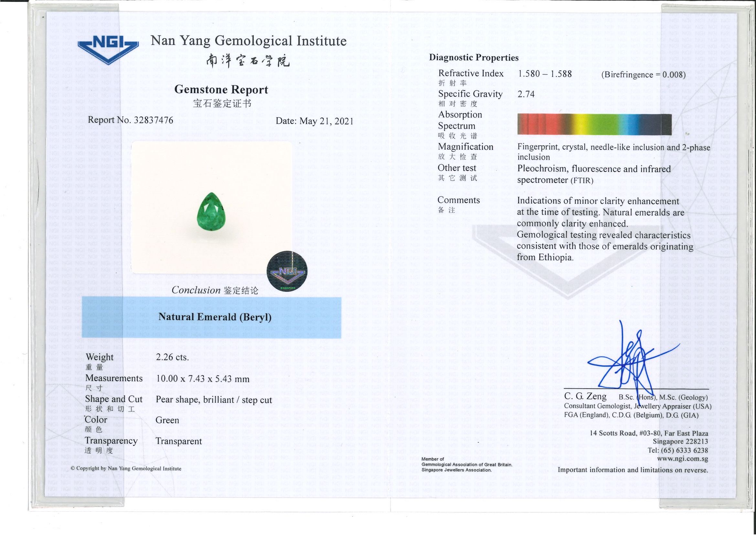Click 'Pear shape, brilliant / step cut'
Viewport: 756px width, 535px height.
pos(214,400)
